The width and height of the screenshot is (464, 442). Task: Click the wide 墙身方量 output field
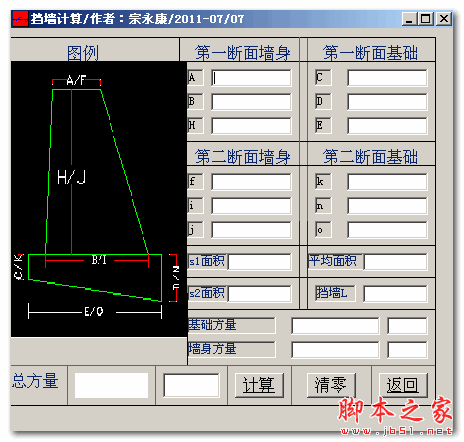click(335, 350)
